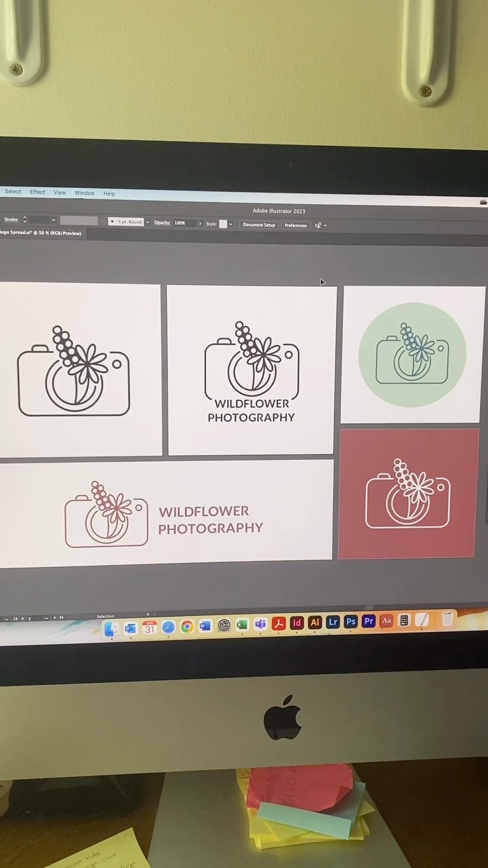Viewport: 488px width, 868px height.
Task: Launch Adobe Acrobat from the Dock
Action: tap(279, 623)
